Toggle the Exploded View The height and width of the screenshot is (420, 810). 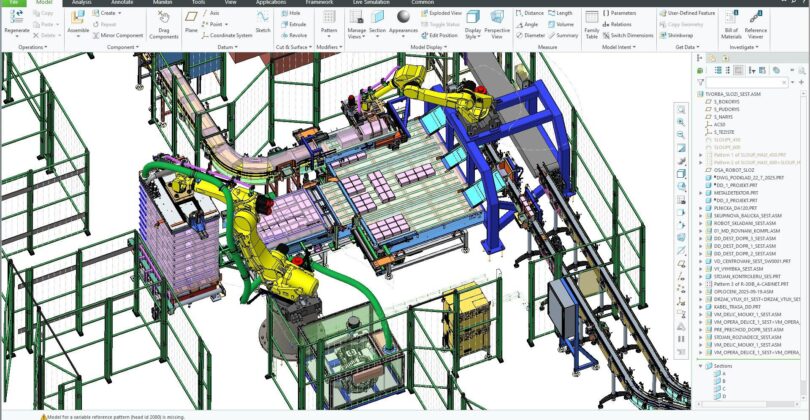tap(445, 13)
